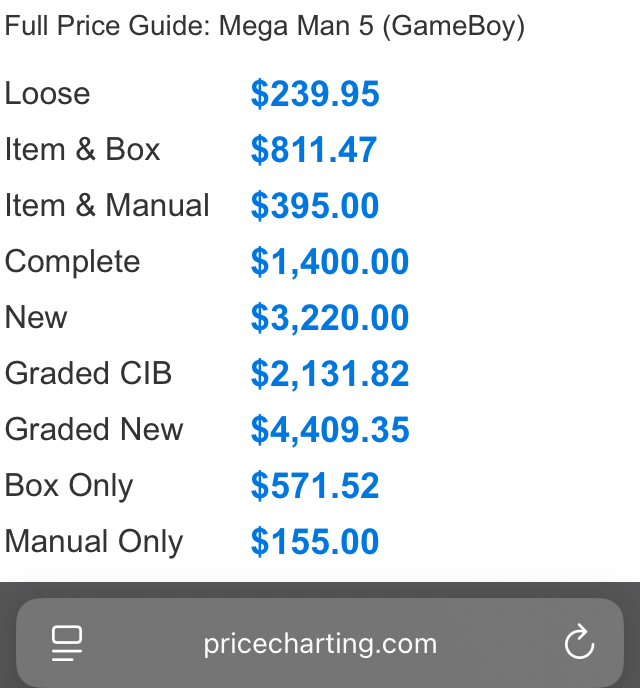This screenshot has width=640, height=688.
Task: Tap the pricecharting.com address field
Action: click(320, 643)
